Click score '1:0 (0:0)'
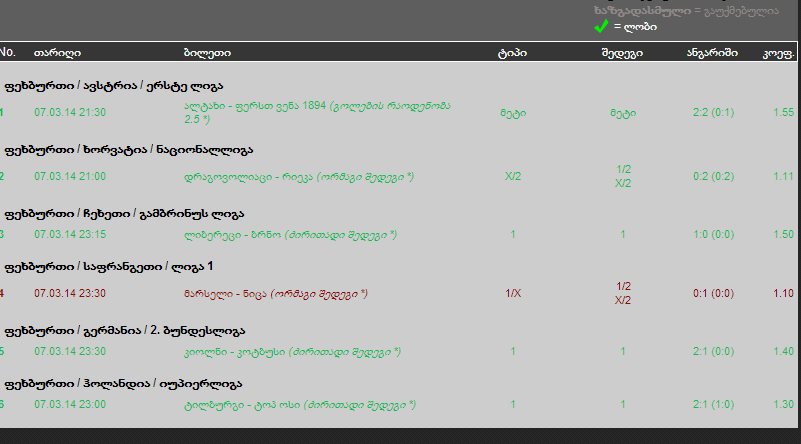The height and width of the screenshot is (444, 801). (x=713, y=235)
